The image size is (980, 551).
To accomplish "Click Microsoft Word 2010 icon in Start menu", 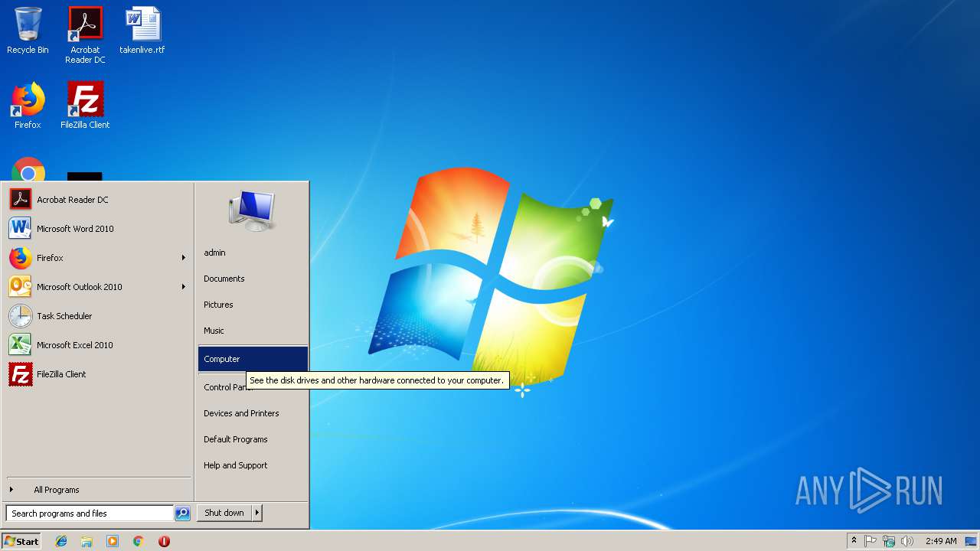I will click(21, 229).
